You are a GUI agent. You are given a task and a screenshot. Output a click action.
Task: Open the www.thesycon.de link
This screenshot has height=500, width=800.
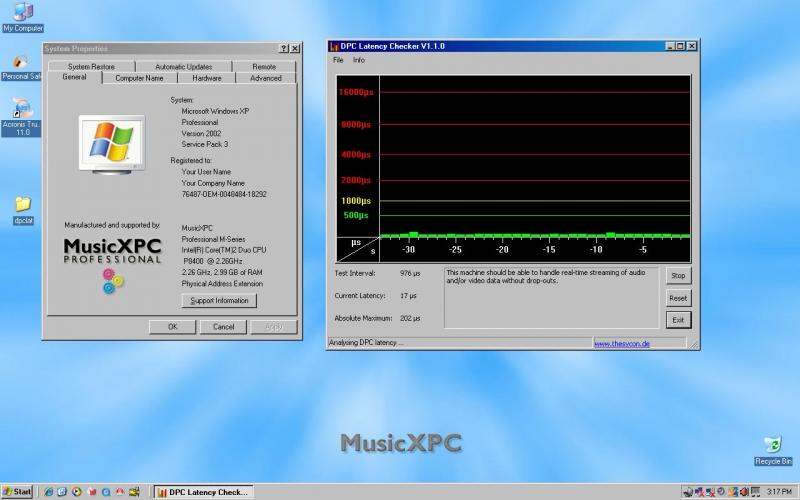(622, 343)
